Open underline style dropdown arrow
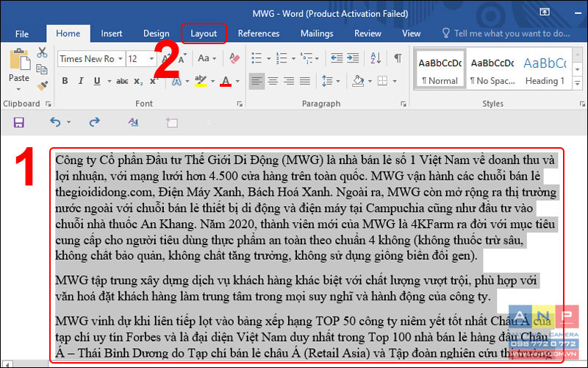The height and width of the screenshot is (368, 588). (109, 81)
